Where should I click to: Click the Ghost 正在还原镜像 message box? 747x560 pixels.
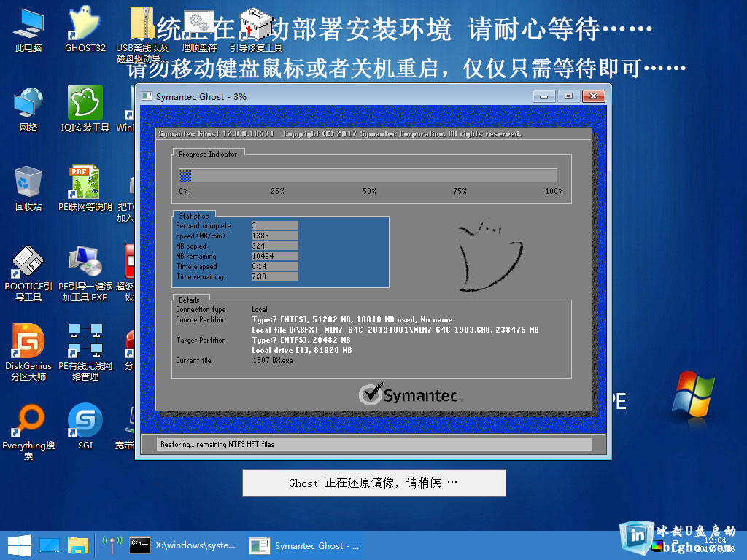pyautogui.click(x=374, y=483)
